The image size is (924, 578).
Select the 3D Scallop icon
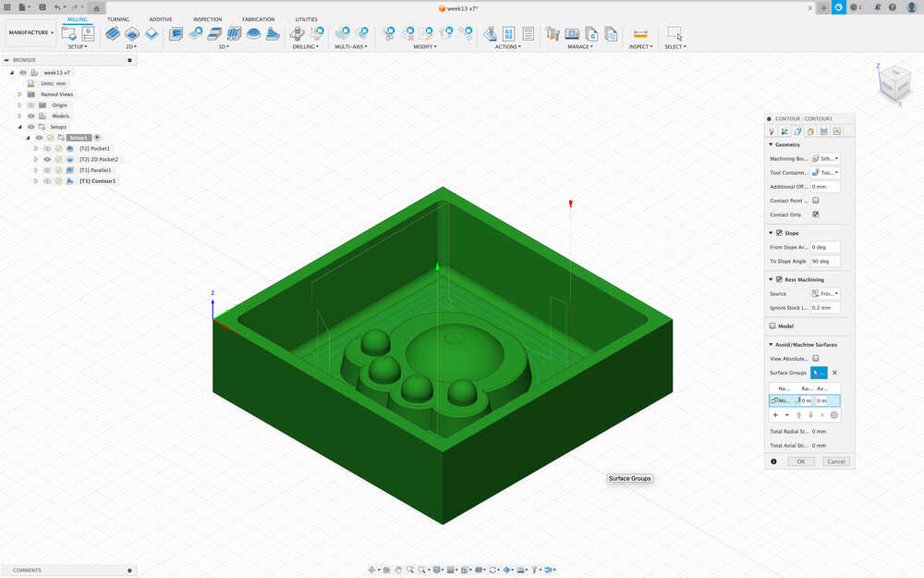253,33
